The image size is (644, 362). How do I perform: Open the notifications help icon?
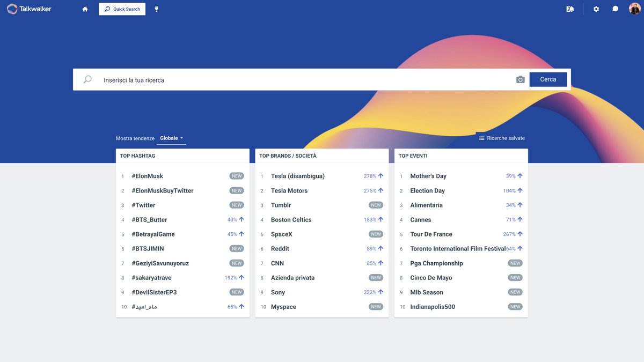tap(570, 9)
